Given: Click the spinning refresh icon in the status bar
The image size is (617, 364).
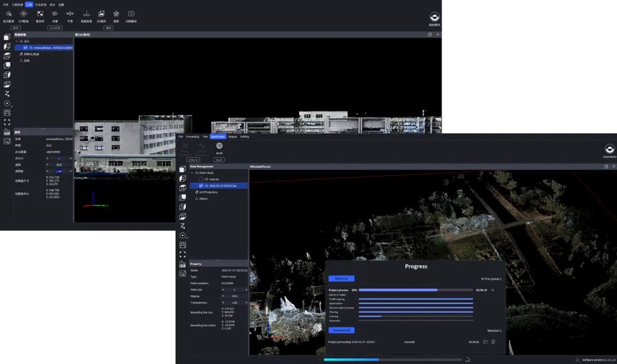Looking at the screenshot, I should pyautogui.click(x=468, y=360).
